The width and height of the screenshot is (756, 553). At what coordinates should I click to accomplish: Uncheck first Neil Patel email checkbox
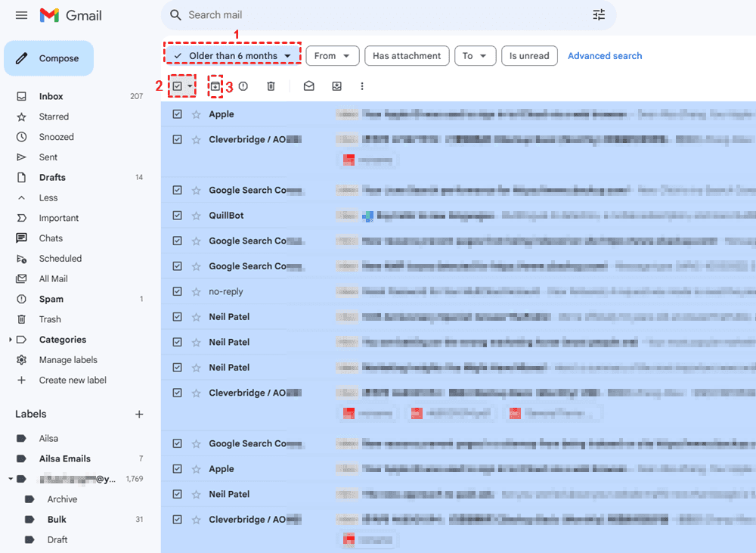click(178, 317)
